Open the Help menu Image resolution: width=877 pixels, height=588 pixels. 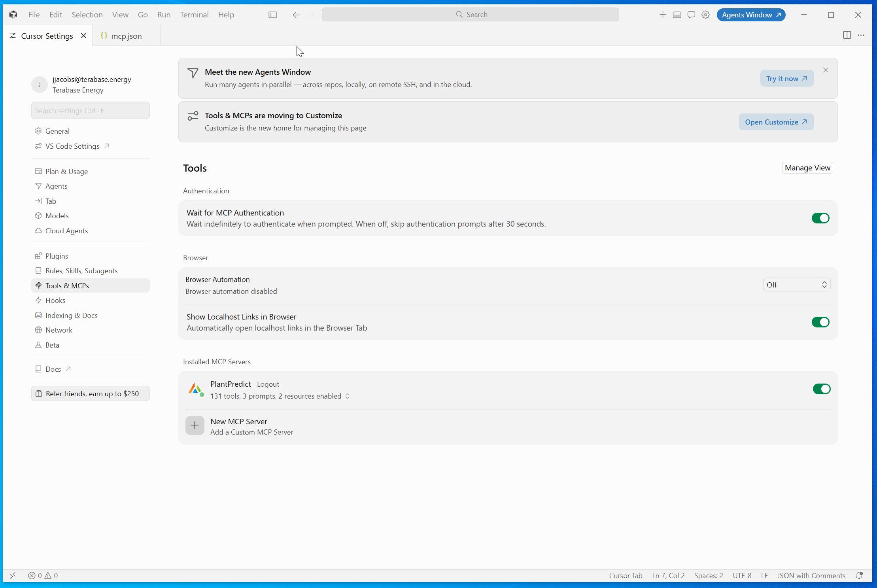click(x=226, y=15)
